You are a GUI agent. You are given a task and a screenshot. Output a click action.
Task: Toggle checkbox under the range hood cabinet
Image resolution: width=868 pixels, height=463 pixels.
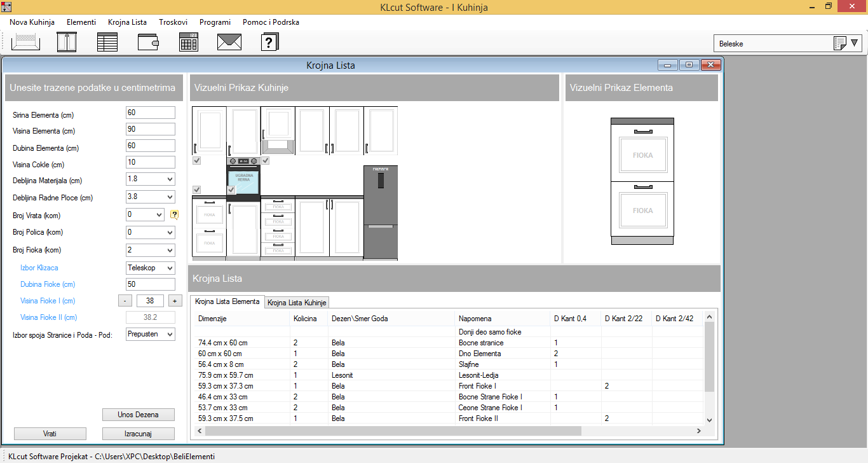(266, 161)
